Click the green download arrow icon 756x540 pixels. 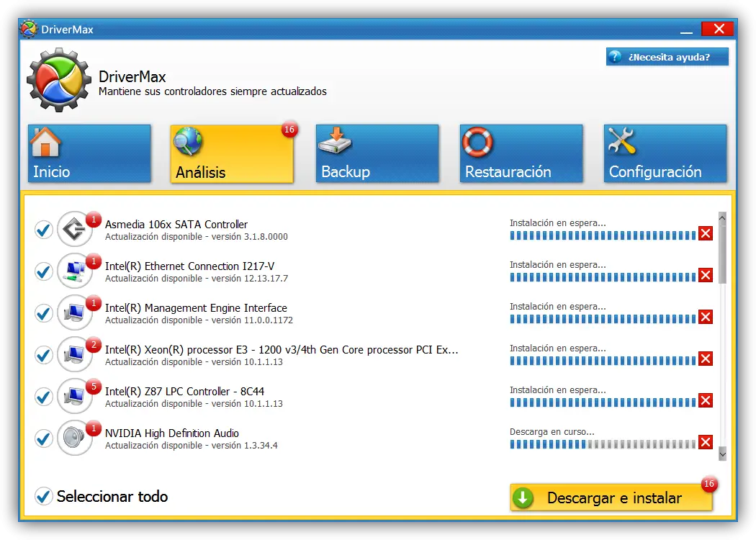[x=523, y=498]
